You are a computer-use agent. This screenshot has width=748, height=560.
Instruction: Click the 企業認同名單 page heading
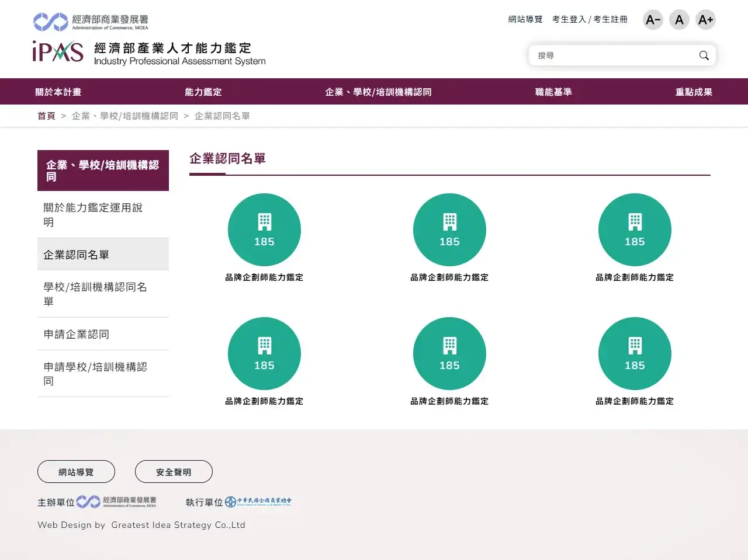tap(227, 158)
